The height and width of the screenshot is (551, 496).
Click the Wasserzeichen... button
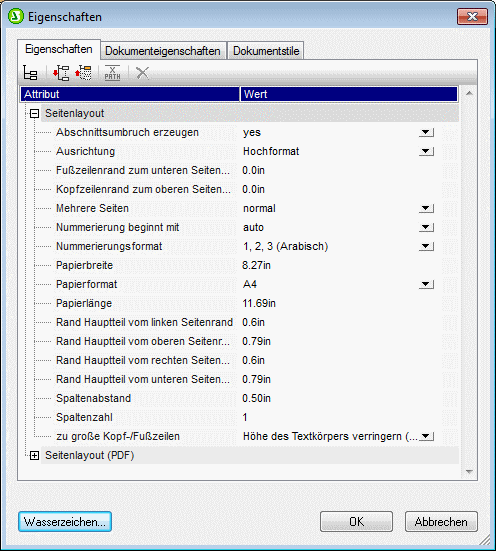[x=65, y=522]
